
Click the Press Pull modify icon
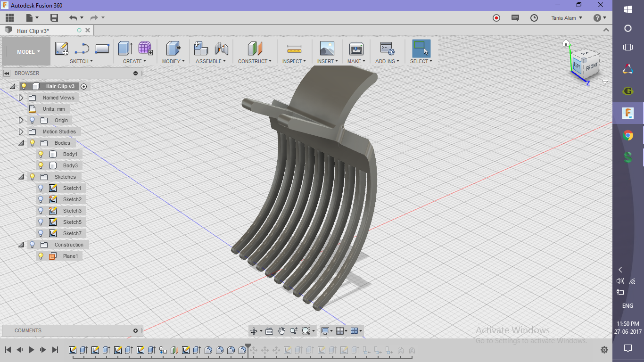[173, 48]
